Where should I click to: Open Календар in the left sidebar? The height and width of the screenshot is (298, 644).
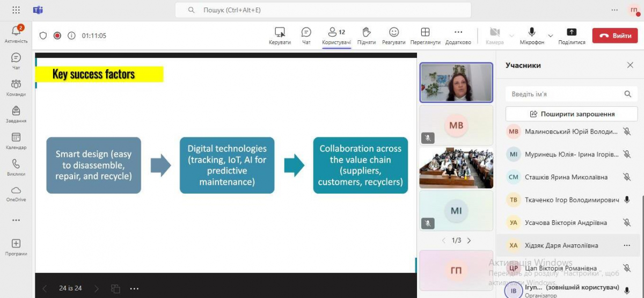click(x=16, y=141)
